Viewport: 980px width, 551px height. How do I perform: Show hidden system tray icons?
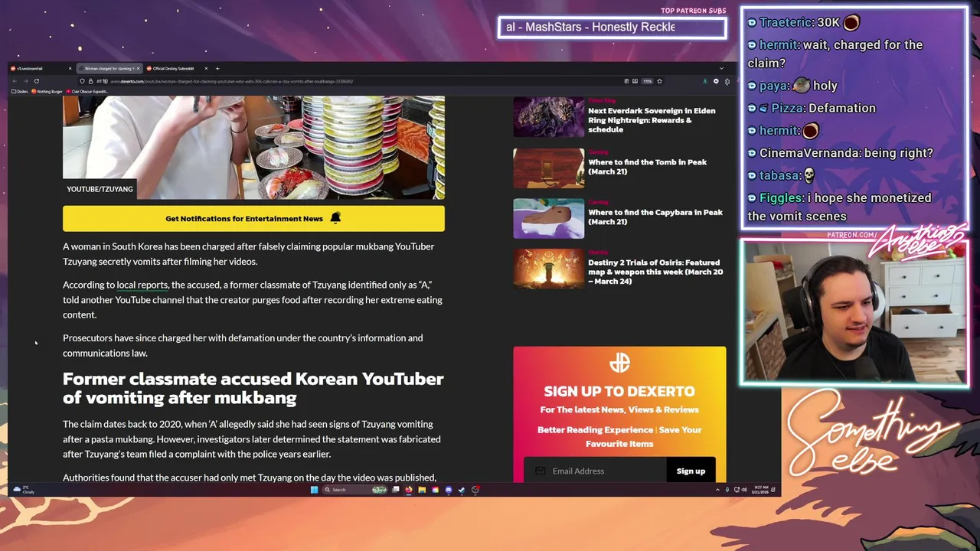tap(717, 490)
